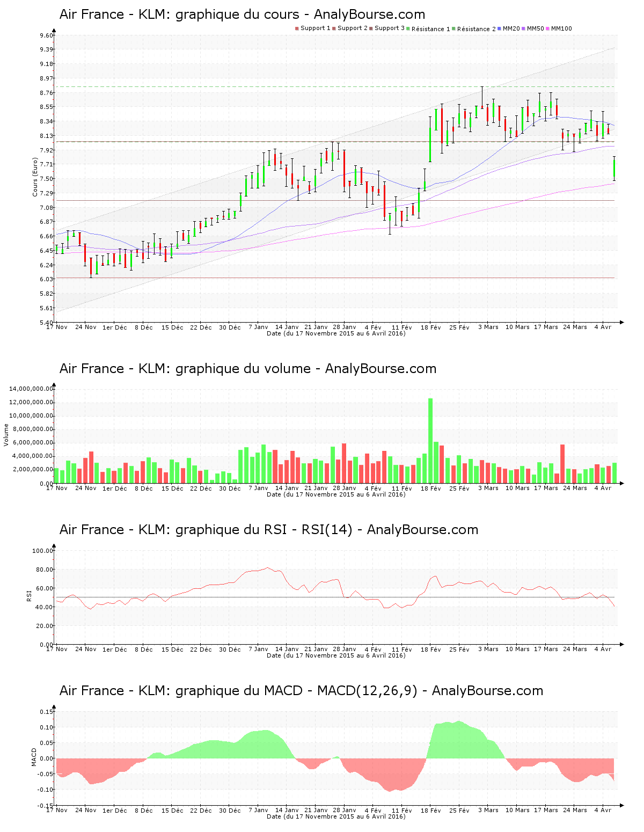Click the '28 Janv' date under the MACD chart
This screenshot has width=644, height=832.
pos(345,811)
